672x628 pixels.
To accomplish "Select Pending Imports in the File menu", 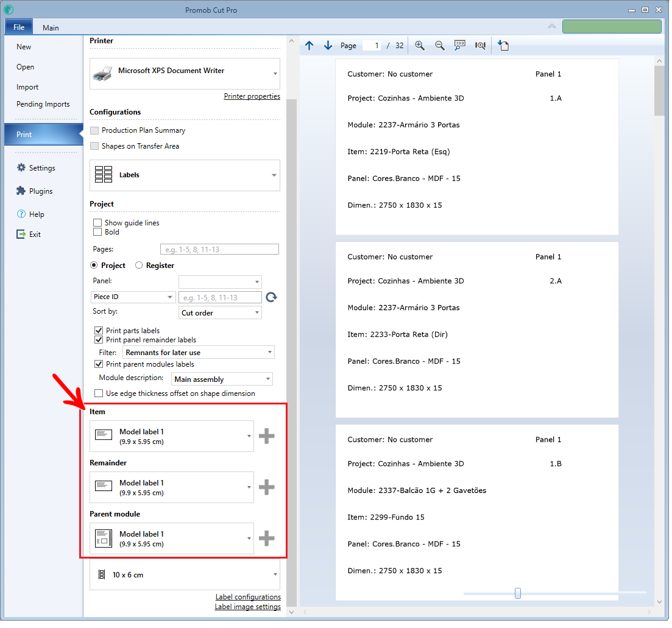I will [x=43, y=104].
